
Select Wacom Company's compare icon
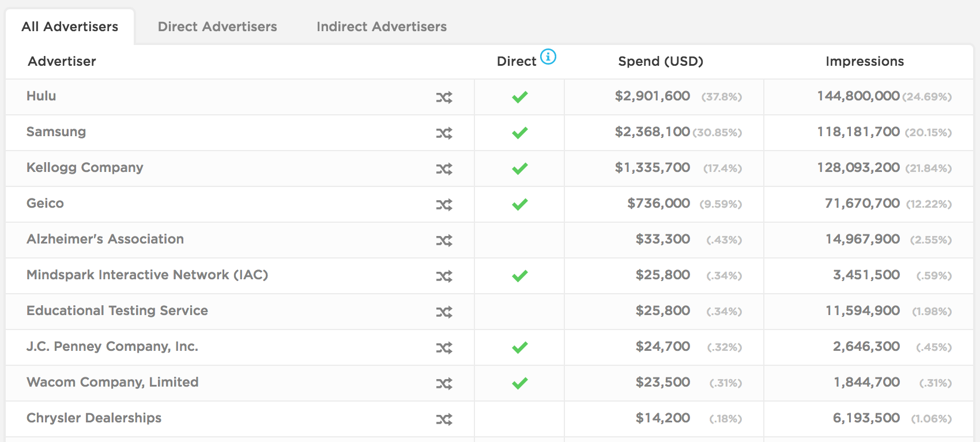(x=444, y=383)
